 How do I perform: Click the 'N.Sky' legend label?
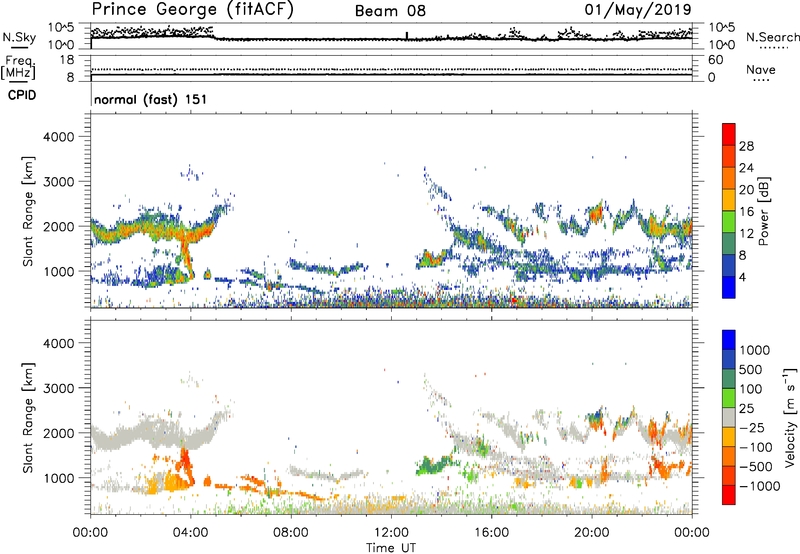(19, 37)
